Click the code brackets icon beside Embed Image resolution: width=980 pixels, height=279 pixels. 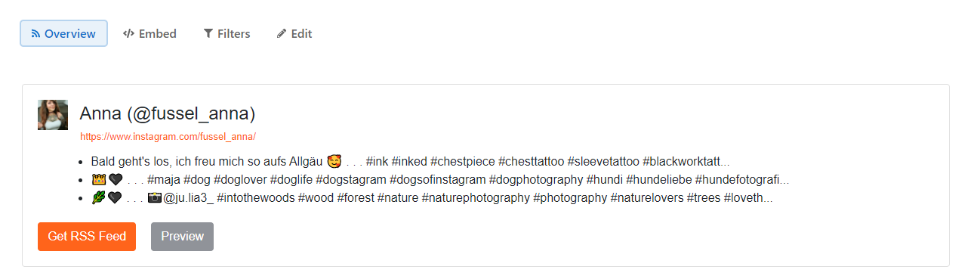click(128, 34)
